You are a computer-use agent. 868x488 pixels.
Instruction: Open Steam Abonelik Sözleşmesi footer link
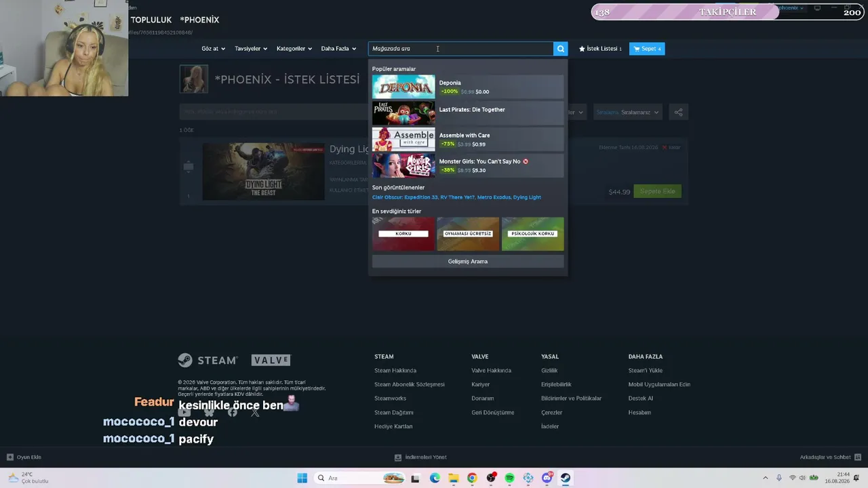pyautogui.click(x=410, y=384)
